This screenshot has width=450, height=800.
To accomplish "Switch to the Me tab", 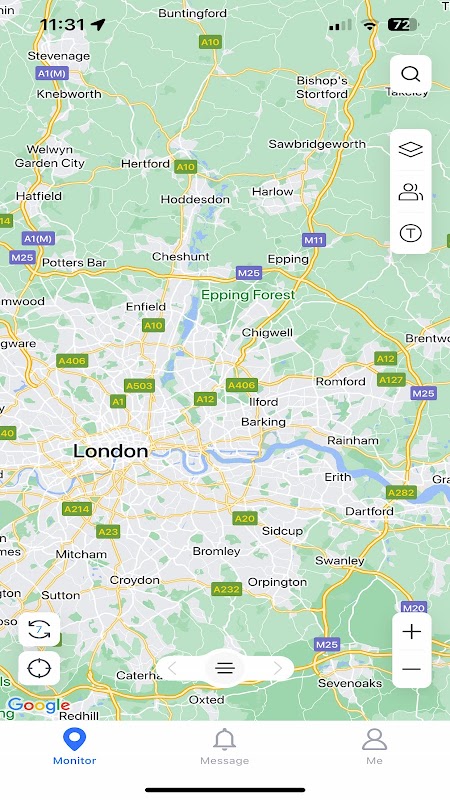I will 374,746.
